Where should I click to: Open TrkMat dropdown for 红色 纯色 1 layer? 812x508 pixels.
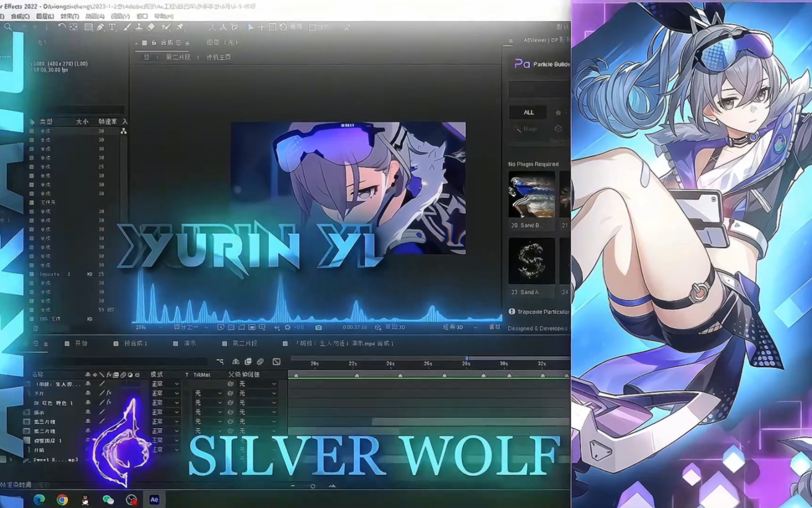[208, 403]
